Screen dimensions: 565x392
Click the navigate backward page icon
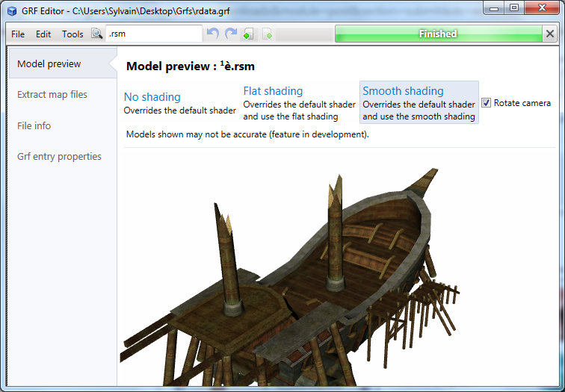[x=248, y=34]
